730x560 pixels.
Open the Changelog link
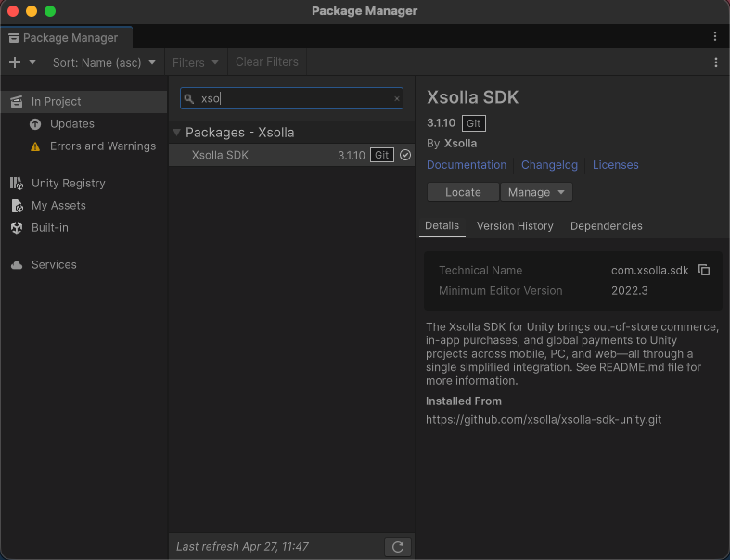[x=549, y=165]
